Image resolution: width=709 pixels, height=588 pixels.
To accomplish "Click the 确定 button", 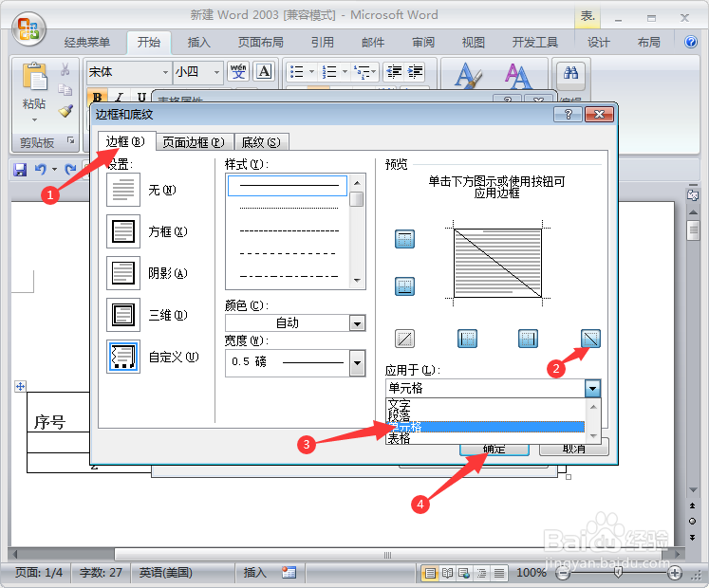I will [494, 449].
